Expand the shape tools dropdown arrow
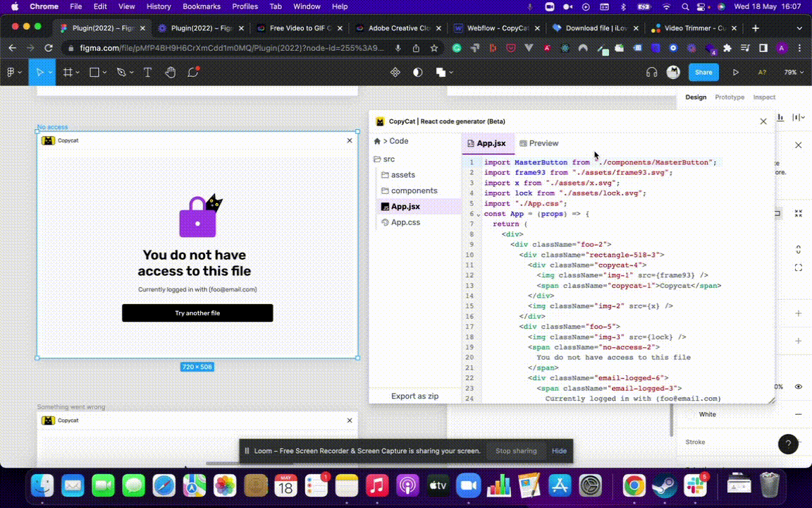 pyautogui.click(x=104, y=73)
